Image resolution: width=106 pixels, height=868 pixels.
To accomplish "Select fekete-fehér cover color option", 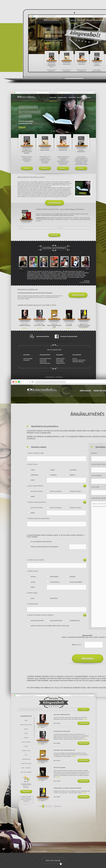I will point(48,598).
